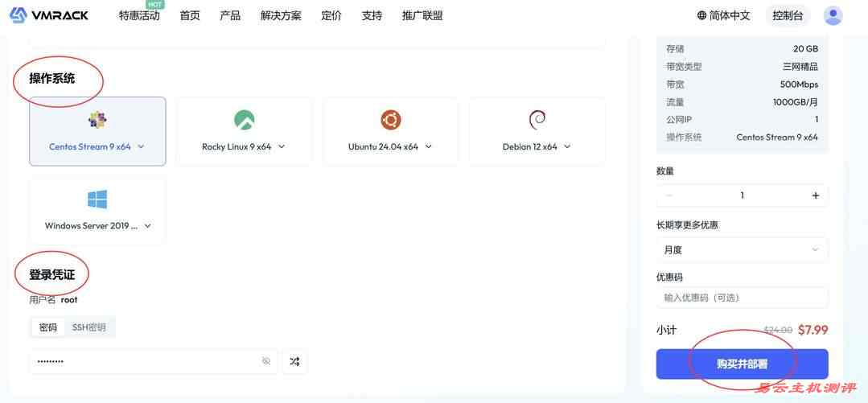868x403 pixels.
Task: Select the Centos Stream logo icon
Action: pyautogui.click(x=97, y=120)
